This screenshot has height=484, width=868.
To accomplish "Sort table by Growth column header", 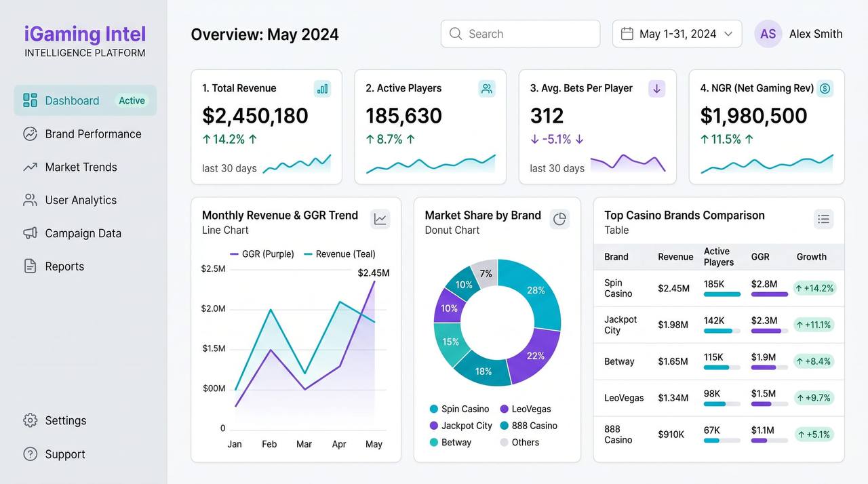I will 811,257.
